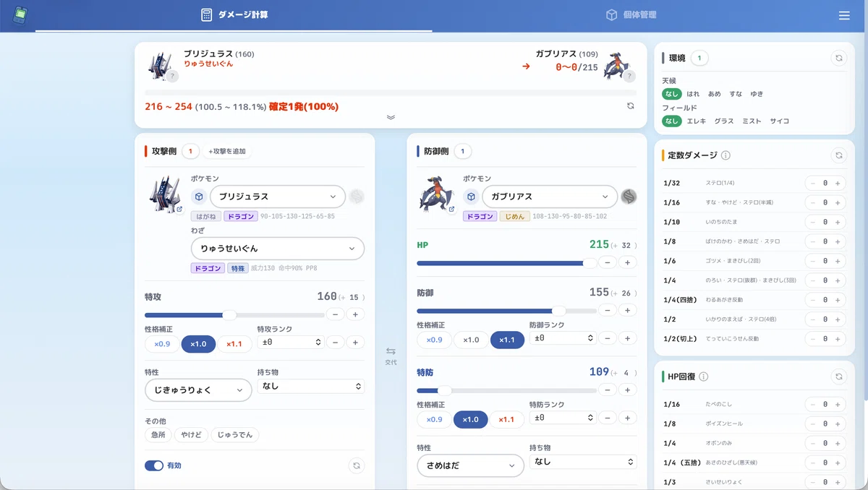This screenshot has height=490, width=868.
Task: Open the hamburger menu
Action: point(844,15)
